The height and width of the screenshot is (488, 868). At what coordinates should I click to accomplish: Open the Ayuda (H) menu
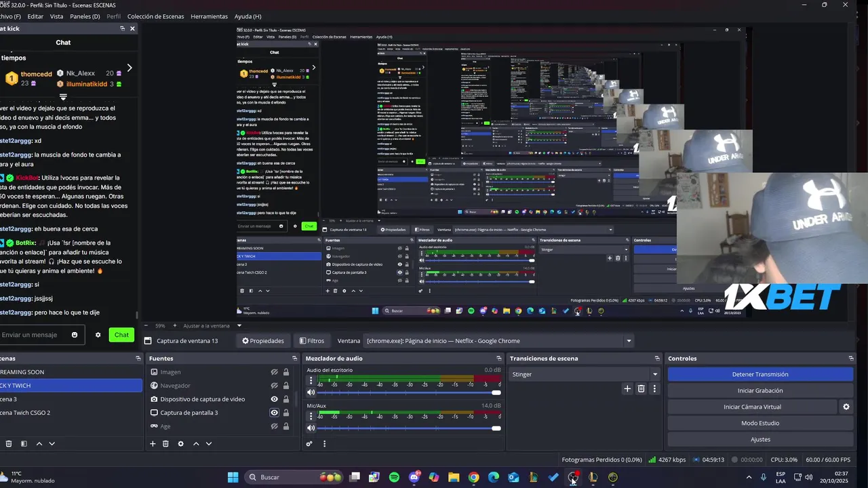click(x=248, y=16)
